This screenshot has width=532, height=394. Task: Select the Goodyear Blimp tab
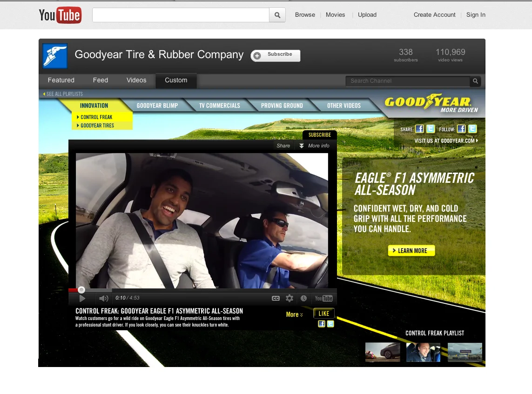point(157,106)
